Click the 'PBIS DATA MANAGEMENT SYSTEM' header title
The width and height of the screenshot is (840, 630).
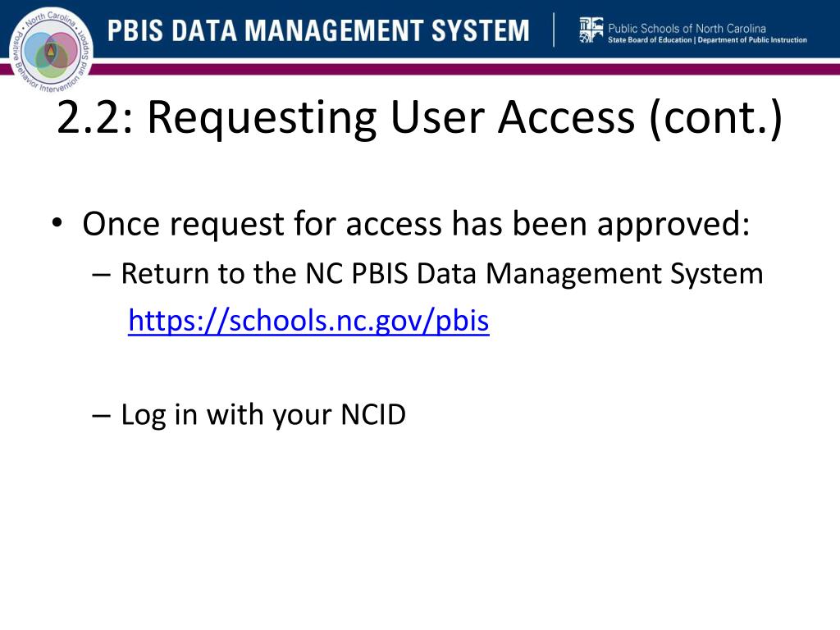[x=318, y=30]
